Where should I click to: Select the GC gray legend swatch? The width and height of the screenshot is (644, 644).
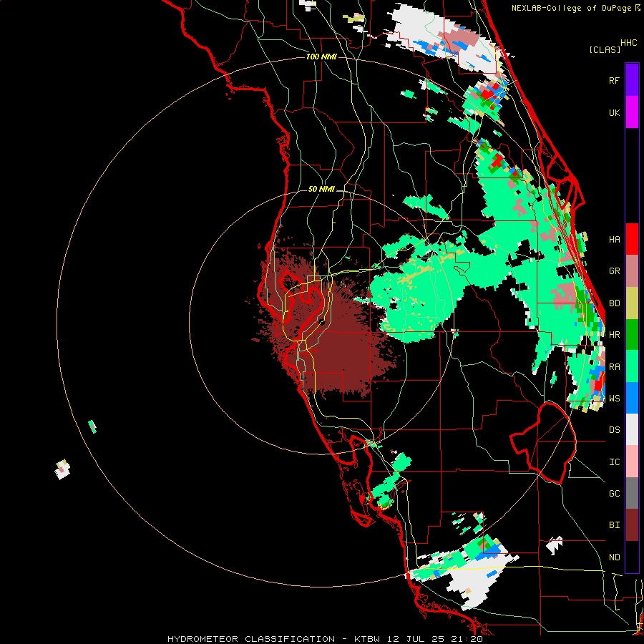click(x=632, y=493)
